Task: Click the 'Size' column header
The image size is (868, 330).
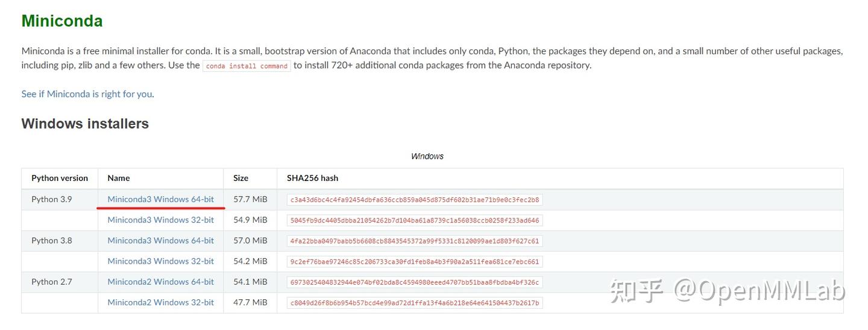Action: click(241, 178)
